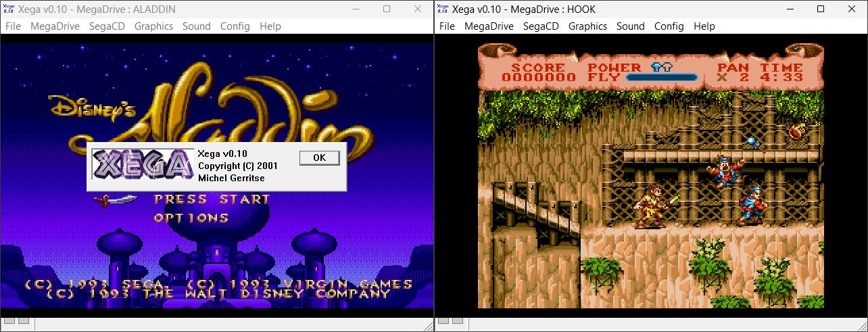
Task: Open MegaDrive menu in ALADDIN window
Action: (55, 26)
